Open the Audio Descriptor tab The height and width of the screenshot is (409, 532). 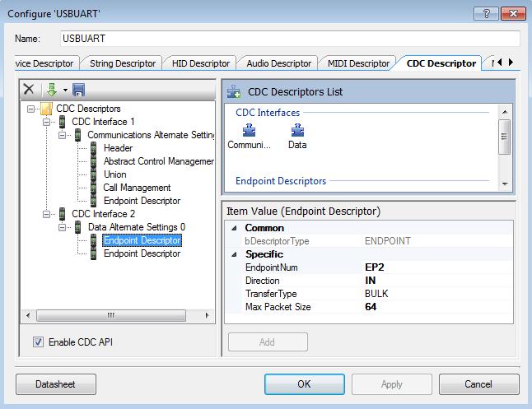[278, 63]
